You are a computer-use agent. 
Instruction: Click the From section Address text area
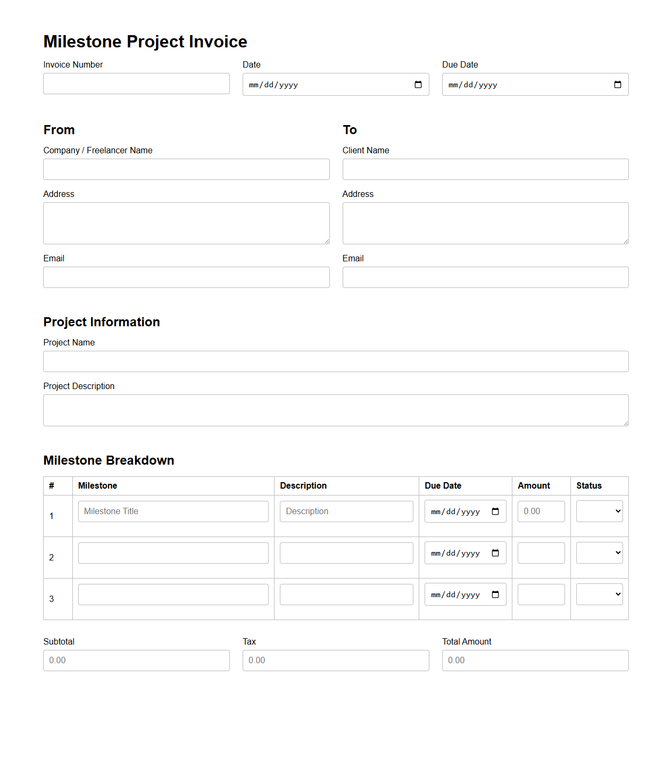point(186,223)
